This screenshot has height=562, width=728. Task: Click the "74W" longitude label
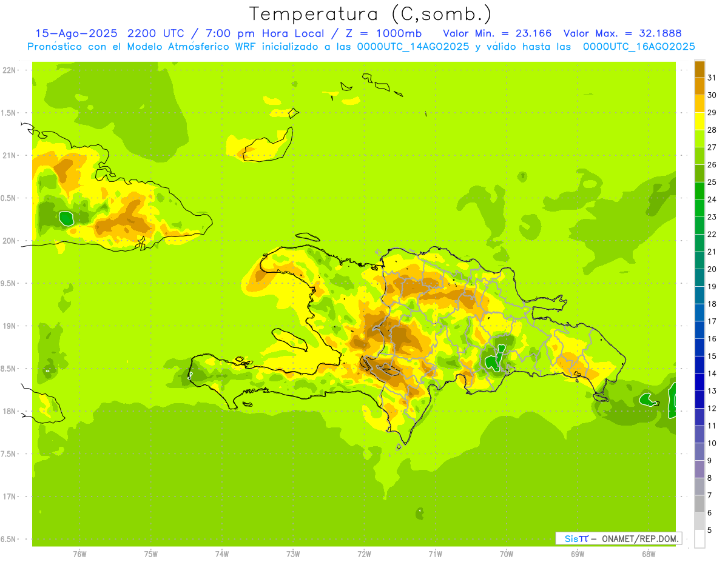pyautogui.click(x=222, y=554)
